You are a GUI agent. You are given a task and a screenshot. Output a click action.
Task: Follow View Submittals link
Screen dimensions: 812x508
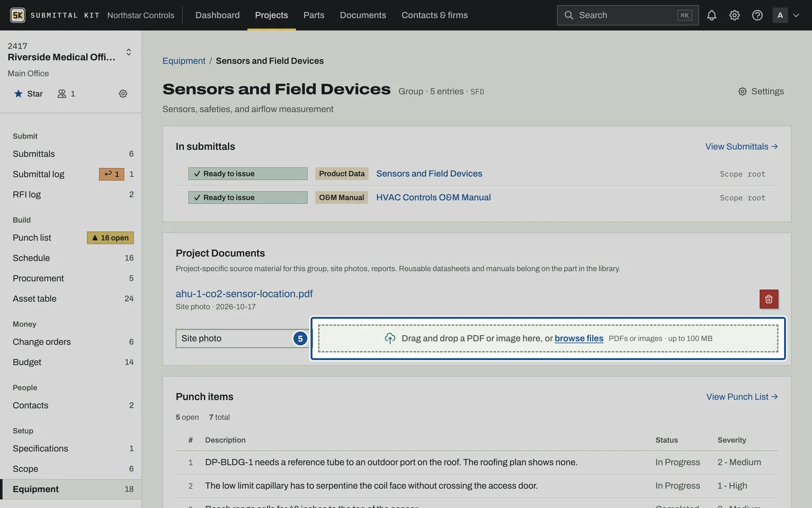point(741,147)
